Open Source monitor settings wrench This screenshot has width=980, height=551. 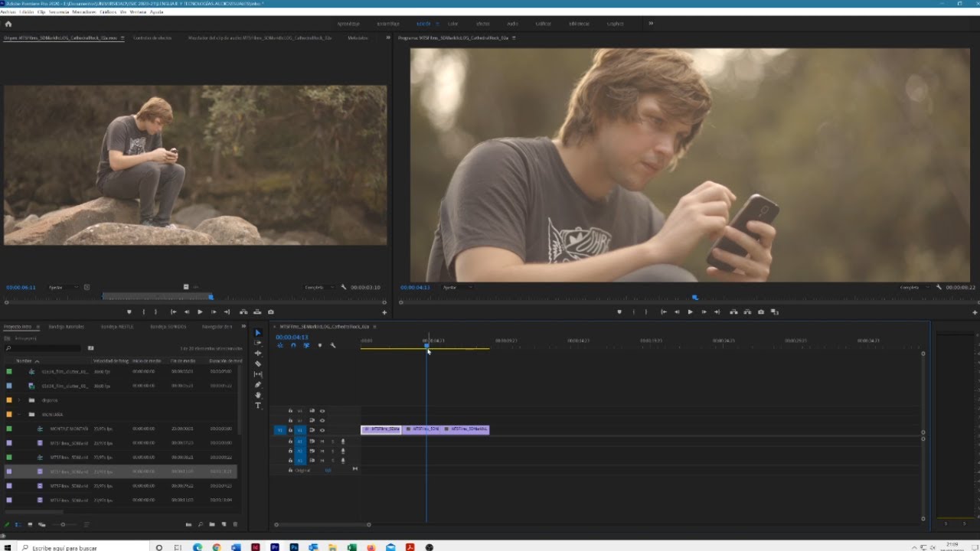click(x=344, y=287)
